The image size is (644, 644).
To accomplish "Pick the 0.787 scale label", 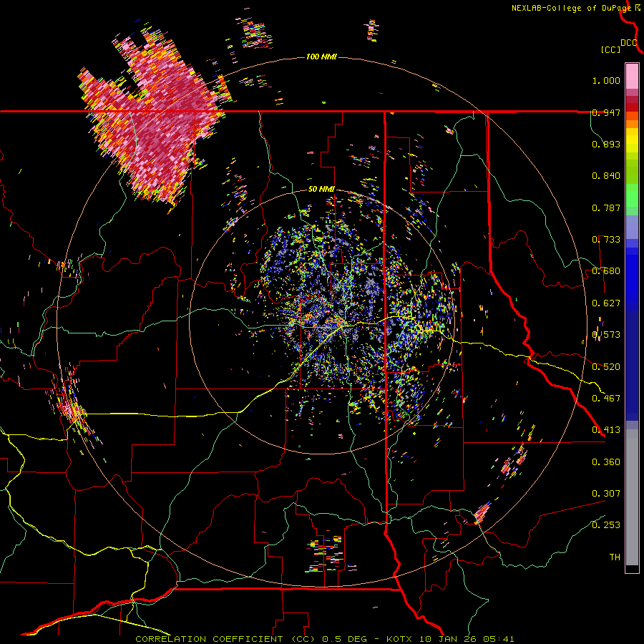I will click(x=606, y=208).
